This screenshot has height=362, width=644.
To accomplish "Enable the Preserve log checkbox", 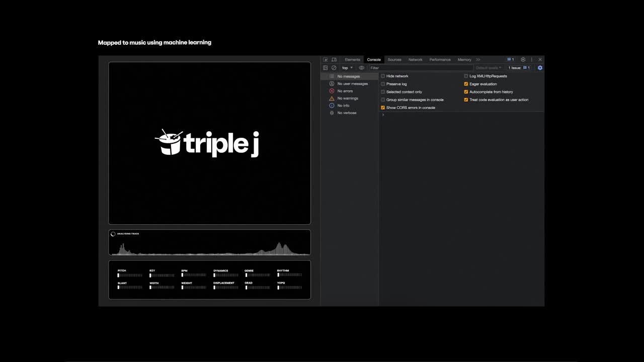I will [383, 84].
